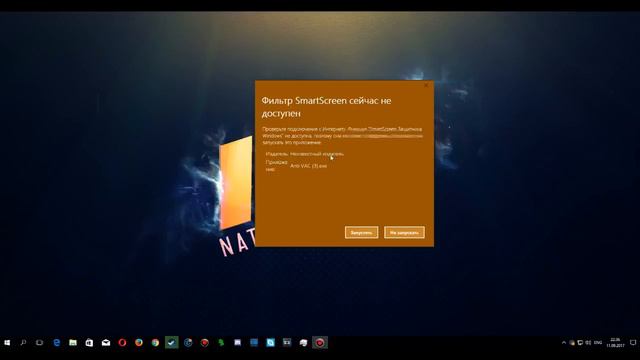The height and width of the screenshot is (360, 640).
Task: Open taskbar search magnifier
Action: pos(23,343)
